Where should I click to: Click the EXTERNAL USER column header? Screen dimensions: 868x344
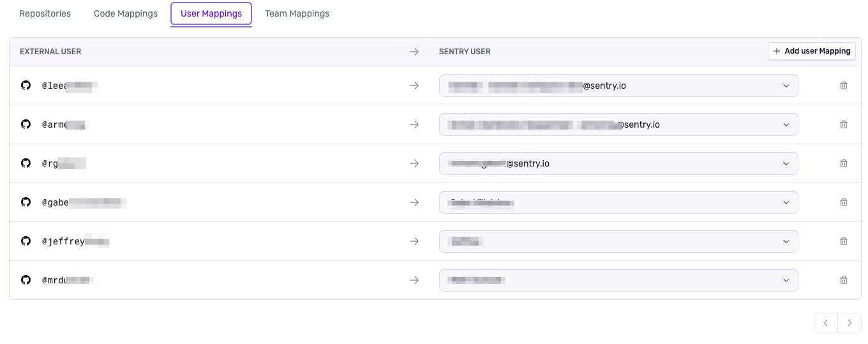pyautogui.click(x=50, y=52)
